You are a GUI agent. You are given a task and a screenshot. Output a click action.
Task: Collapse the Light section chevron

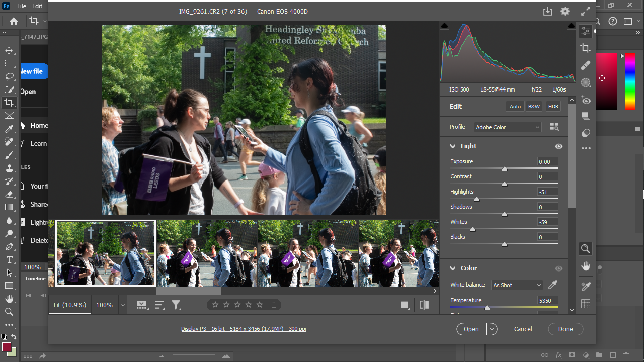tap(452, 146)
